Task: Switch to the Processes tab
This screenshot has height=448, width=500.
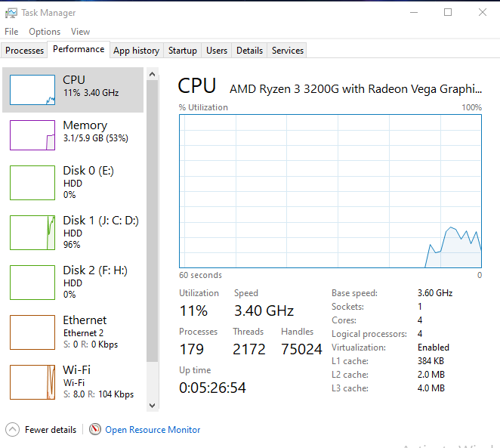Action: 25,51
